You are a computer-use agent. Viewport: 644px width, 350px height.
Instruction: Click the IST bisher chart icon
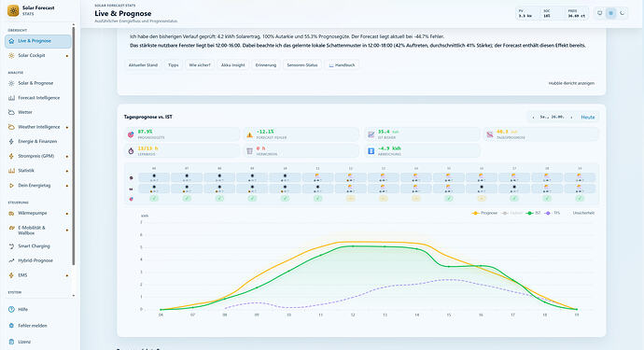pos(371,134)
